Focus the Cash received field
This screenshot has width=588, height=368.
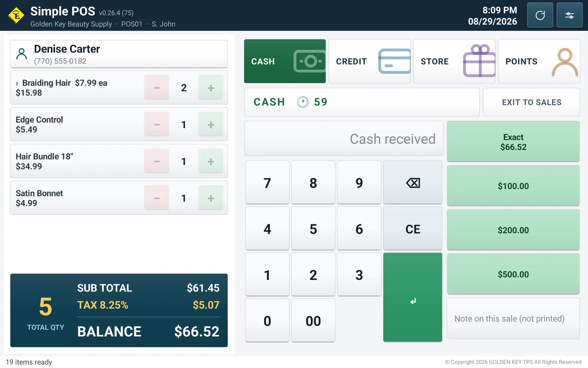(x=344, y=139)
